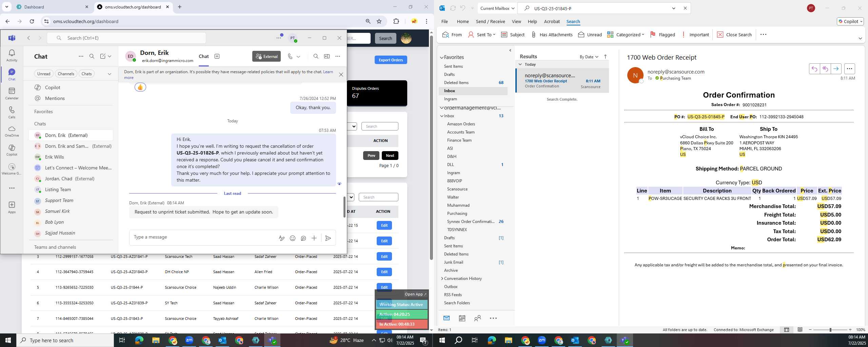
Task: Click the new chat compose icon
Action: point(103,56)
